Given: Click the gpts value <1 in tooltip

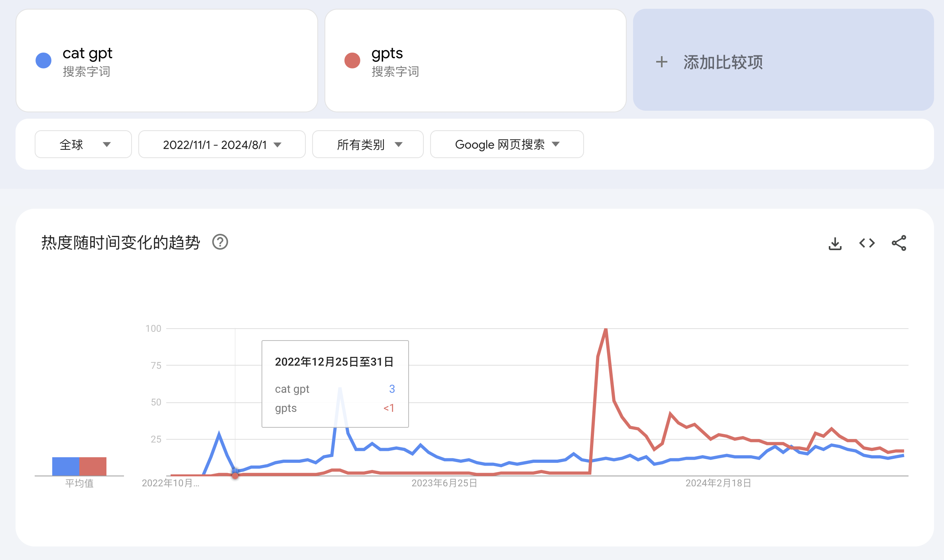Looking at the screenshot, I should (x=389, y=408).
